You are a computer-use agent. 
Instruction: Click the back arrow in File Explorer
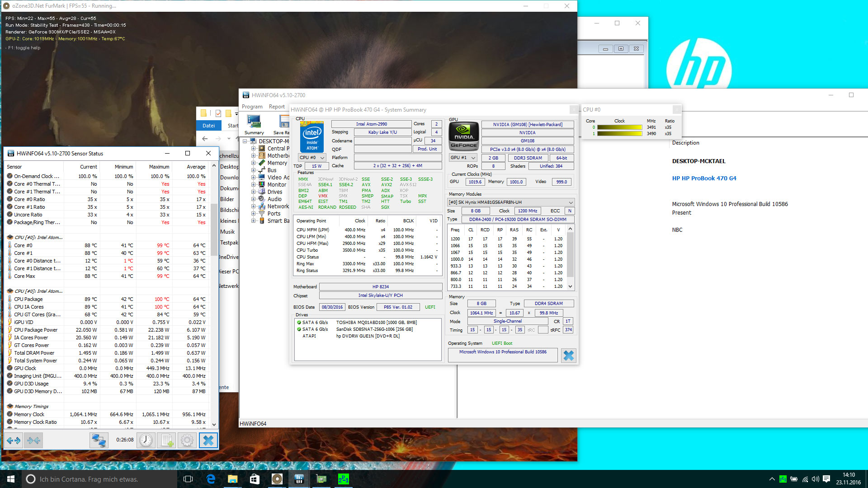(205, 139)
